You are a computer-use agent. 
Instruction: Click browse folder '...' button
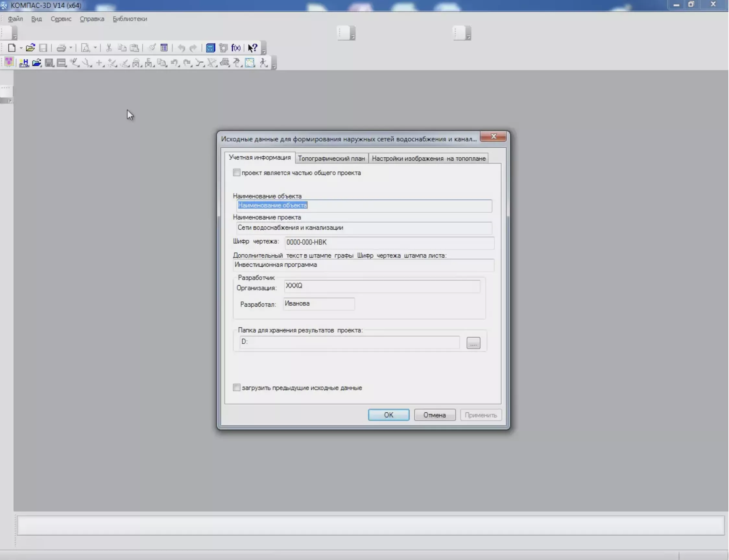[x=473, y=343]
